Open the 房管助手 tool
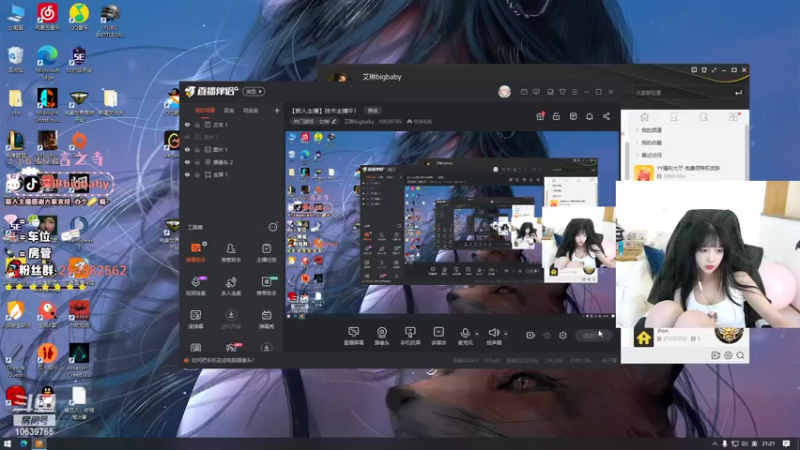This screenshot has height=450, width=800. coord(231,252)
